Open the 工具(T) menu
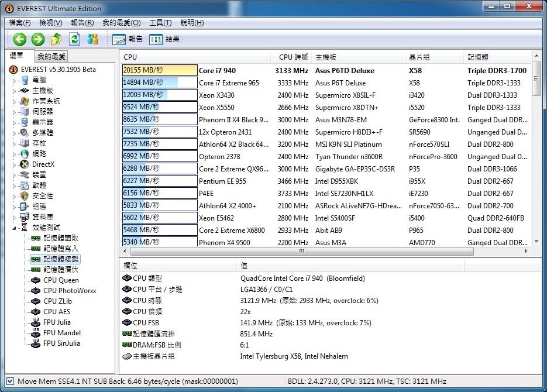The width and height of the screenshot is (547, 392). [x=160, y=23]
